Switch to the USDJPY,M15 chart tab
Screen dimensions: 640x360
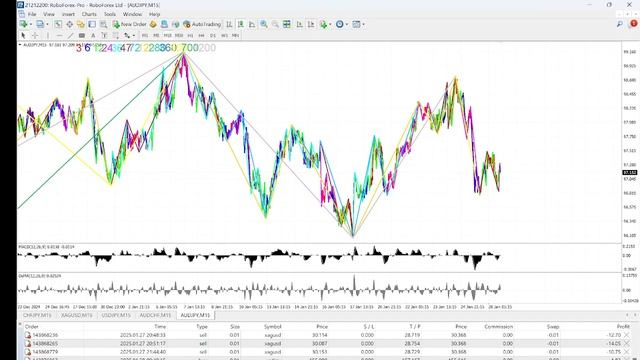coord(116,315)
